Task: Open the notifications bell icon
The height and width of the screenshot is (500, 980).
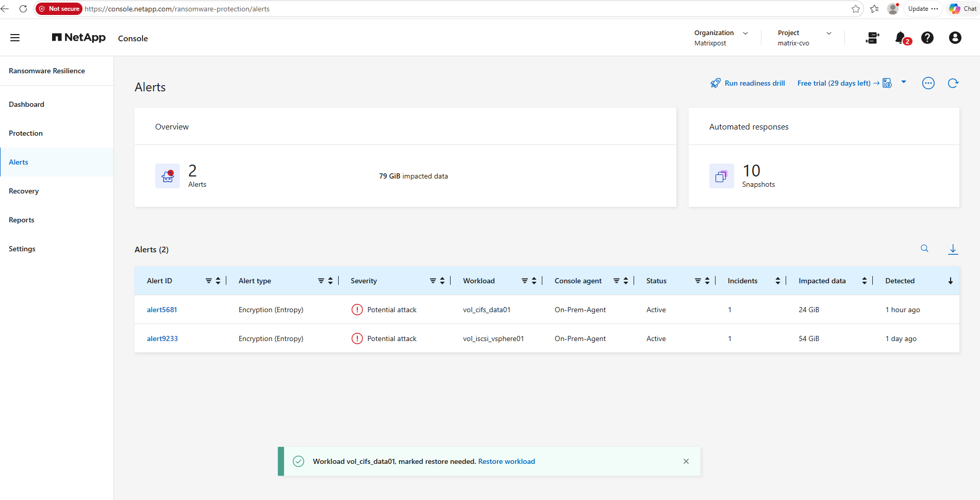Action: point(901,38)
